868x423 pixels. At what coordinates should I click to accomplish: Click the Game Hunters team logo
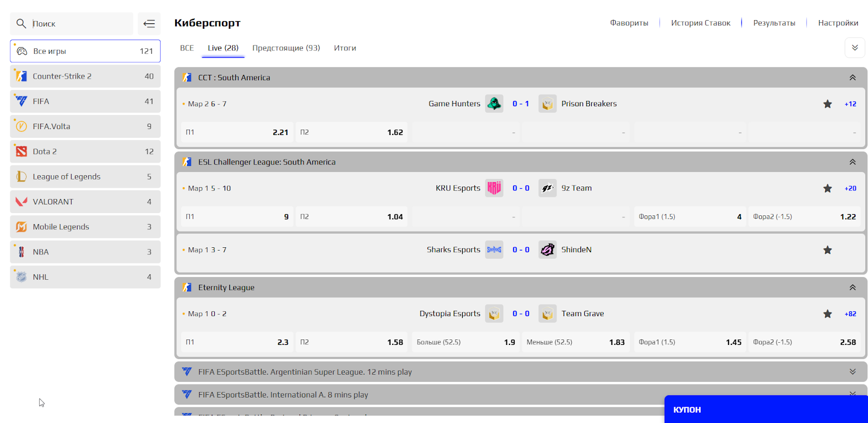point(494,104)
